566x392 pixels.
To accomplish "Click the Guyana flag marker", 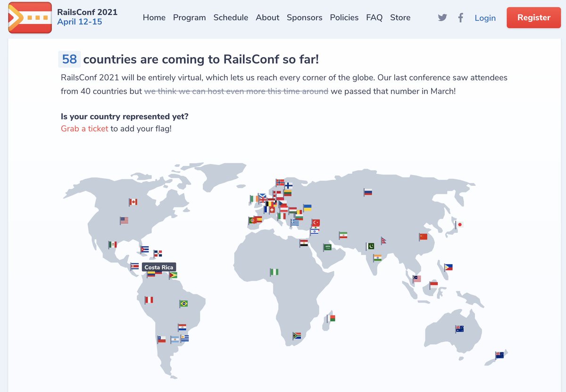I will click(173, 275).
